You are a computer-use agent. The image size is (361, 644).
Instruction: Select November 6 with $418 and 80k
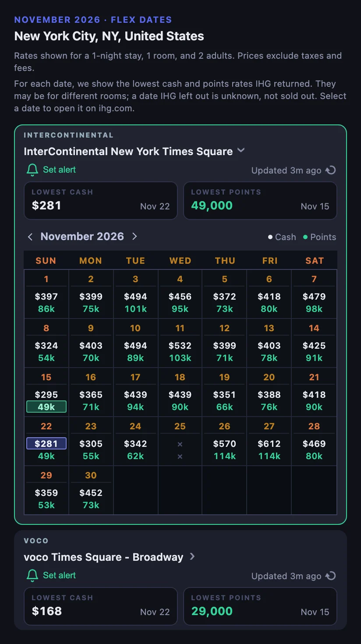click(x=269, y=294)
